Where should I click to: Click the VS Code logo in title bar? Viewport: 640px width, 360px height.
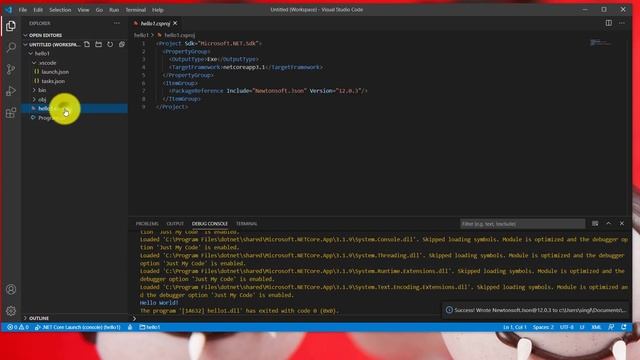pos(9,9)
